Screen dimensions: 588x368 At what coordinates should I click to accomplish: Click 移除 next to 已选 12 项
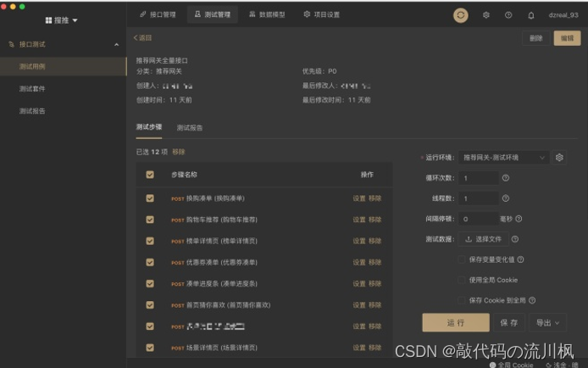(179, 152)
